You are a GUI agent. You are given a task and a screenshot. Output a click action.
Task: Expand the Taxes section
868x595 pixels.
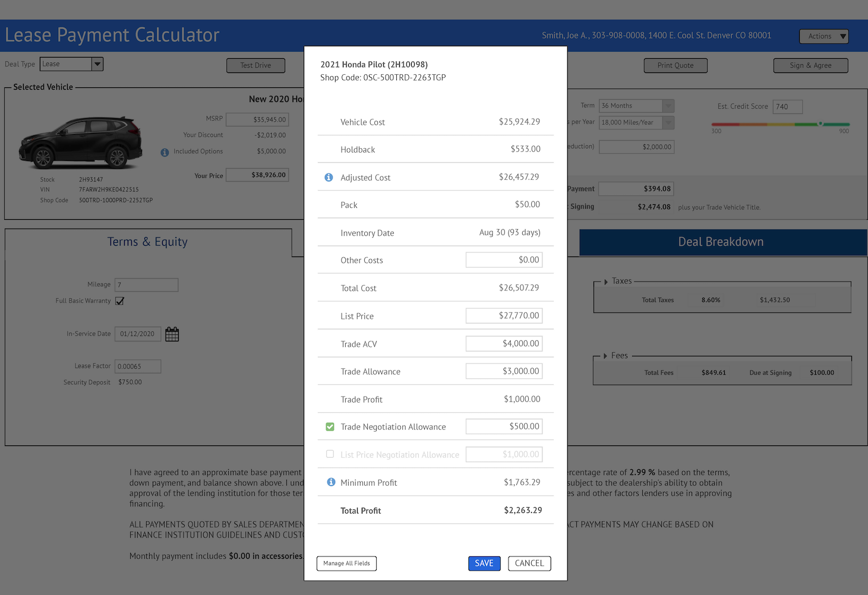click(x=606, y=281)
